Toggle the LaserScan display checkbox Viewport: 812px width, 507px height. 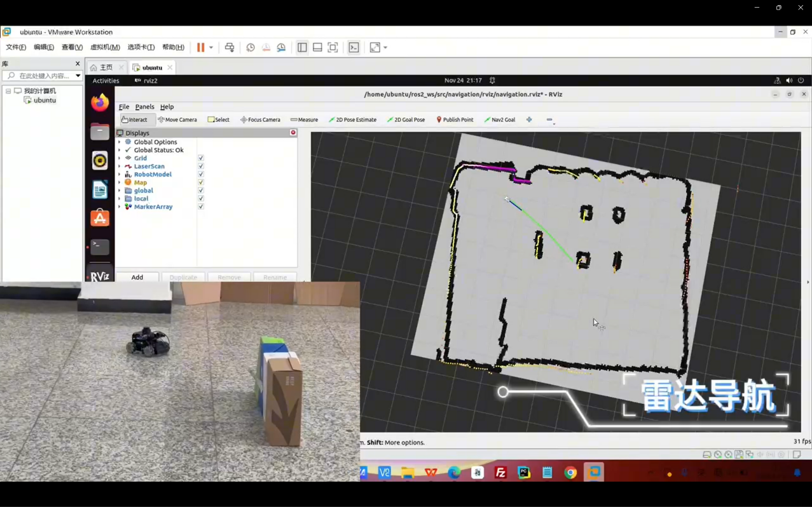coord(201,166)
